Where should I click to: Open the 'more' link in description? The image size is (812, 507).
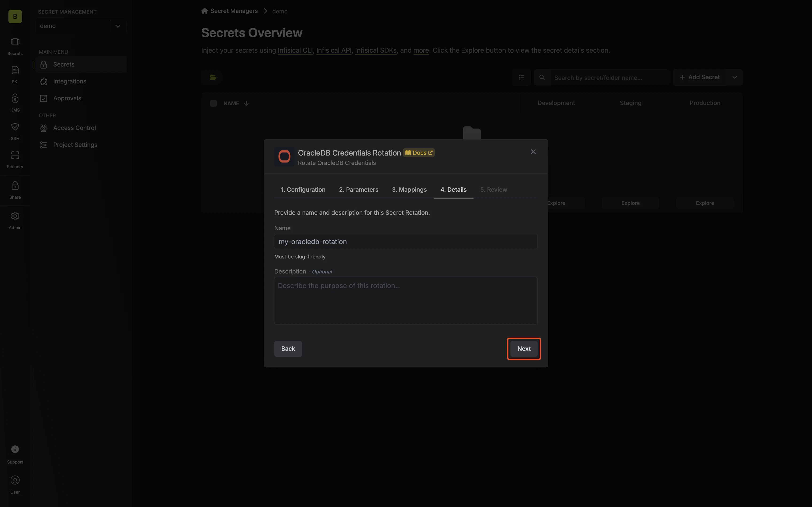pos(421,50)
